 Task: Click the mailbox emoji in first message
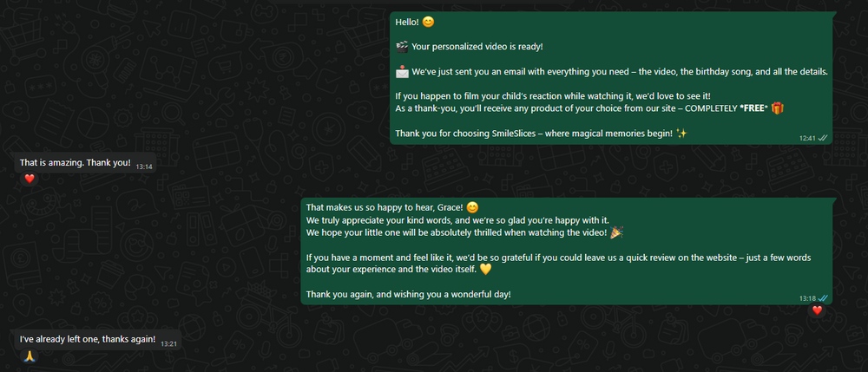[402, 72]
